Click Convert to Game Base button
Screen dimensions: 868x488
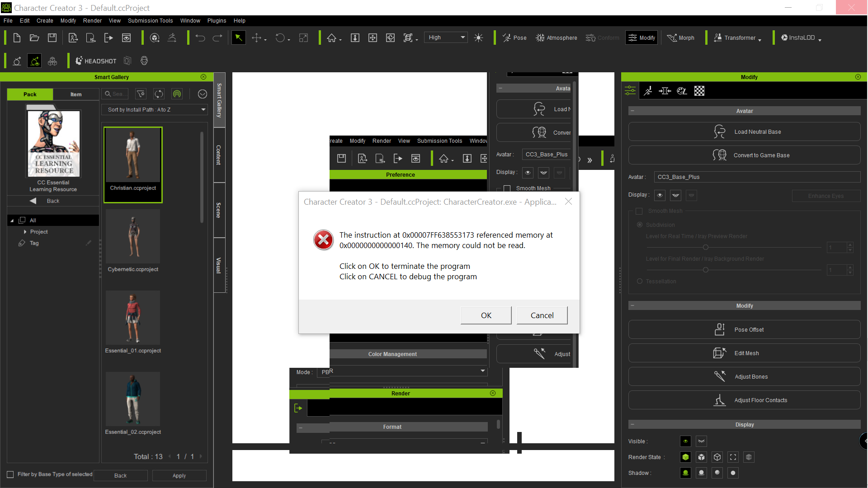click(x=744, y=155)
